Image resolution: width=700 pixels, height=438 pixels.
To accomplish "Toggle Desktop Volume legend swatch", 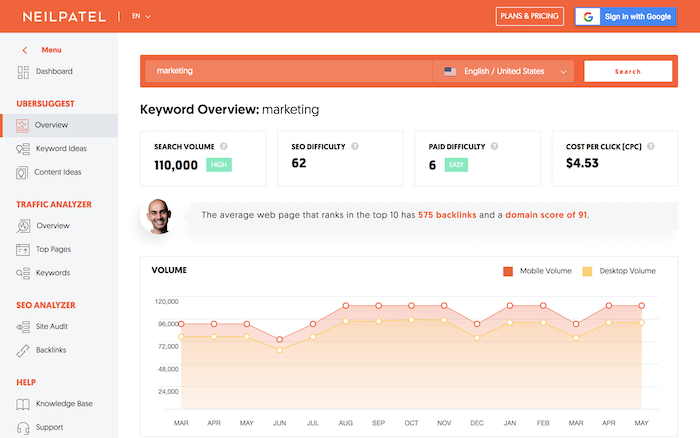I will click(588, 271).
